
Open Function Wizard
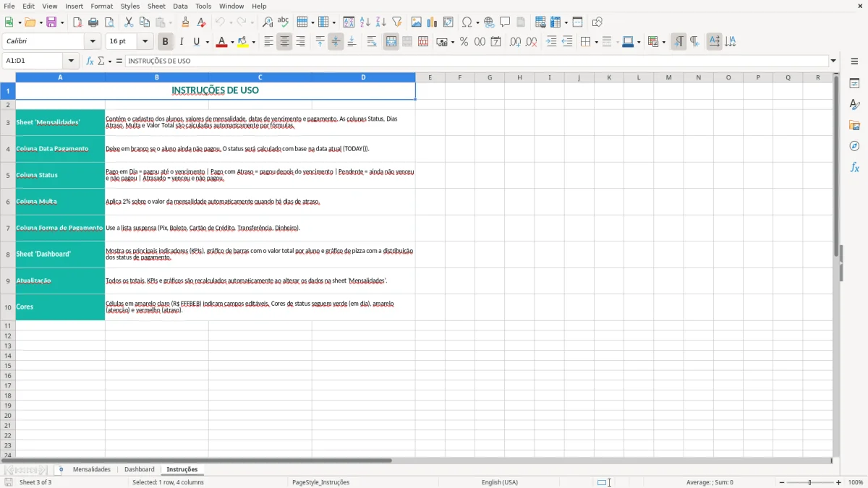pos(90,61)
